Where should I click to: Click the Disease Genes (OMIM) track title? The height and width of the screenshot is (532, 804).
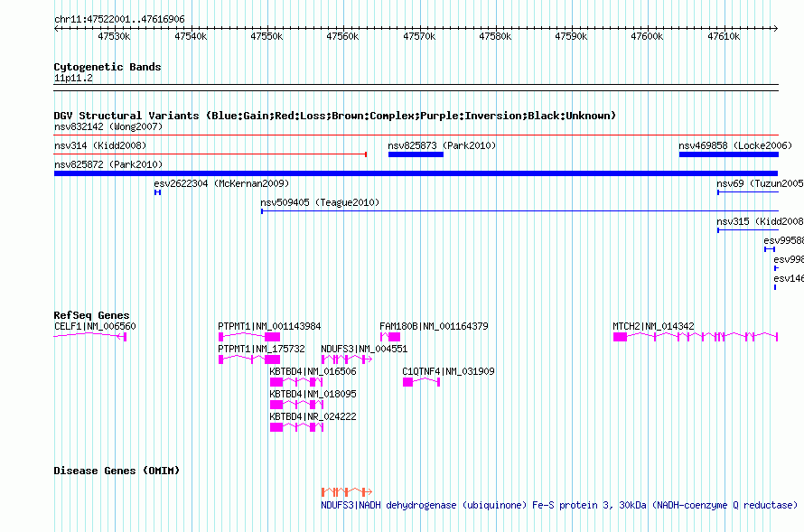click(117, 471)
